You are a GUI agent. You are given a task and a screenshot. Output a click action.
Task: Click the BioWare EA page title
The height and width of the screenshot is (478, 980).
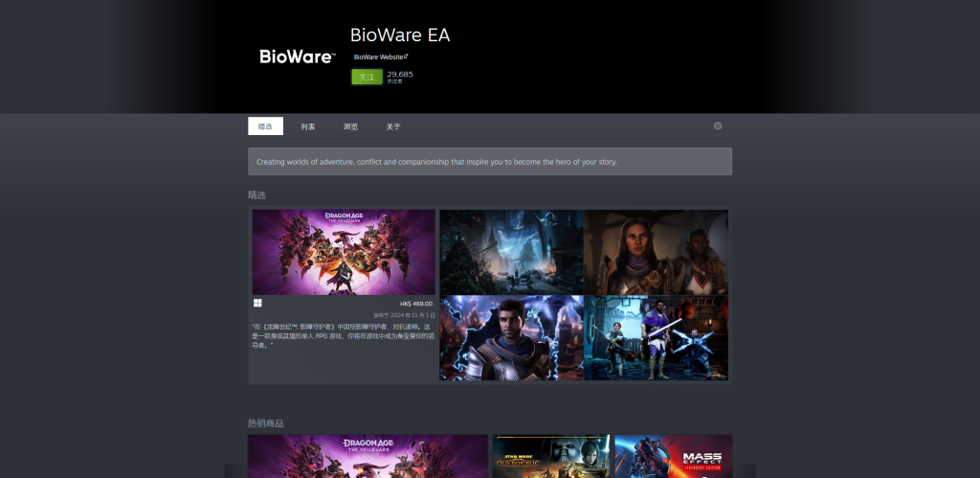pos(400,35)
